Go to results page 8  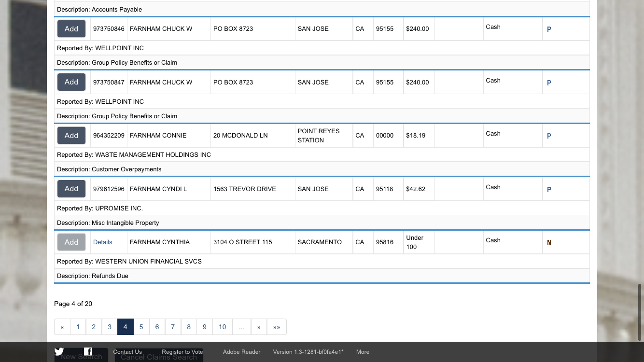click(x=189, y=327)
